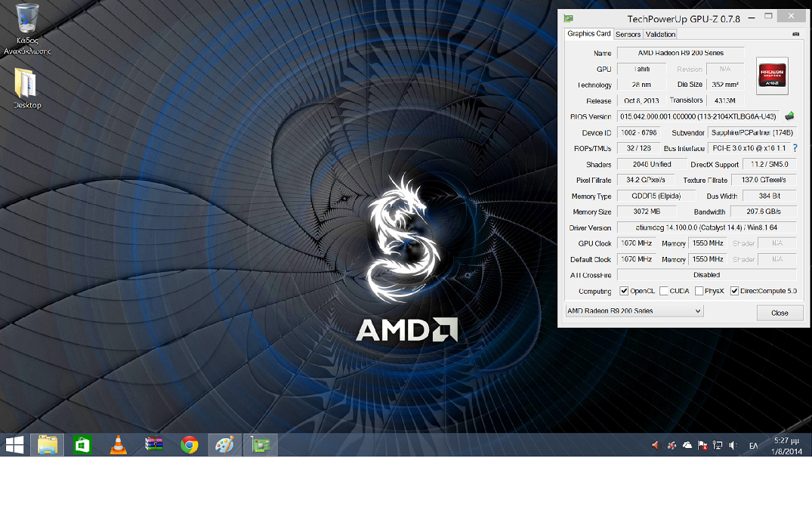Click the Subvendor Sapphire/PCPartner field
The width and height of the screenshot is (812, 510).
coord(752,132)
